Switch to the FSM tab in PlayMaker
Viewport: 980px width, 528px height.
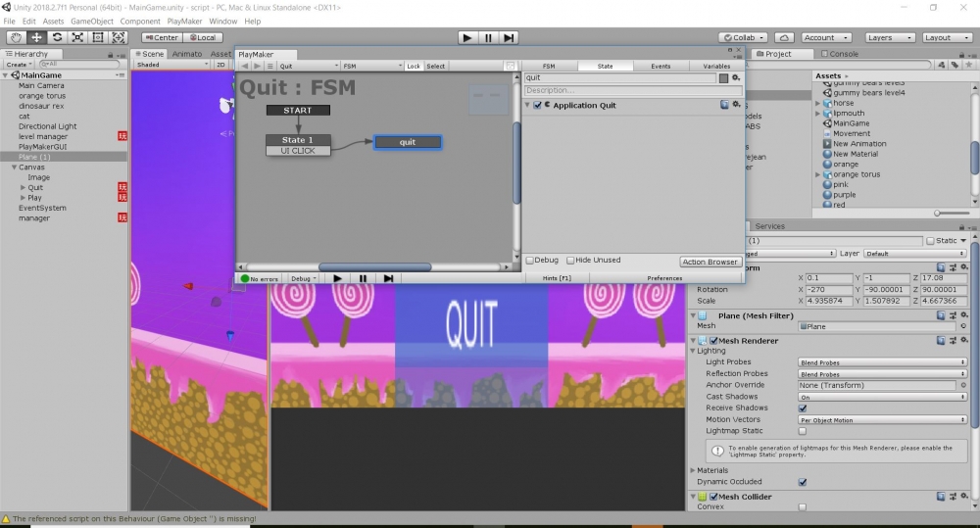click(x=549, y=66)
